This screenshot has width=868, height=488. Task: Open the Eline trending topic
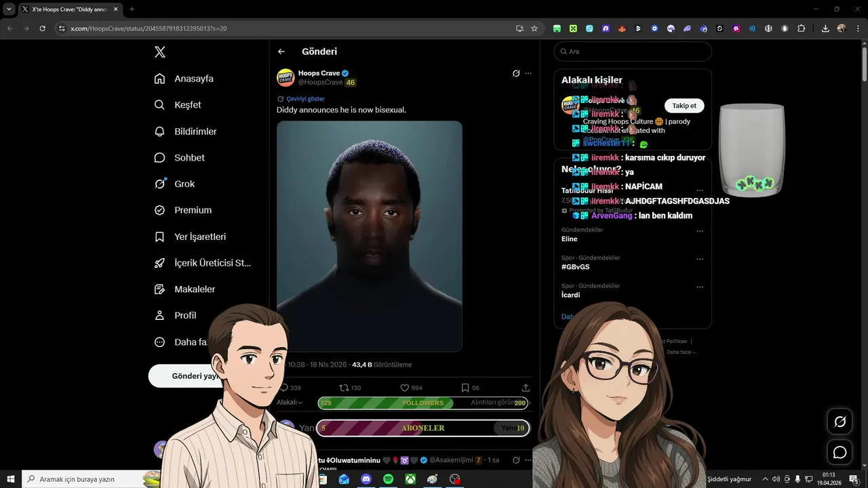(569, 239)
